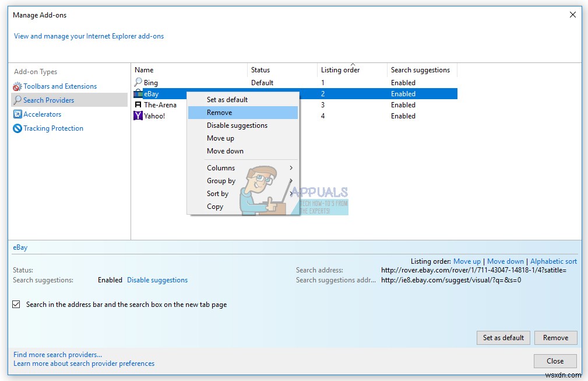This screenshot has width=588, height=381.
Task: Sort providers by the Listing order column
Action: tap(340, 70)
